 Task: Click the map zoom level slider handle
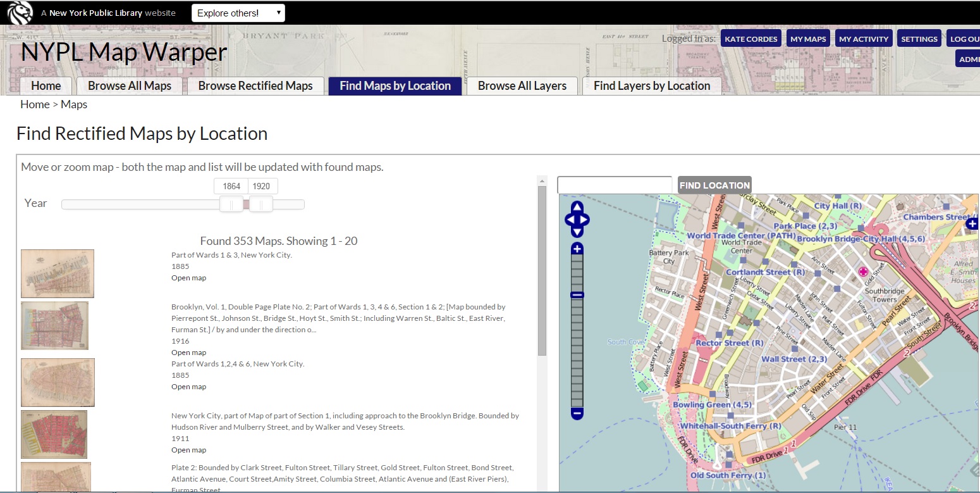[x=577, y=295]
